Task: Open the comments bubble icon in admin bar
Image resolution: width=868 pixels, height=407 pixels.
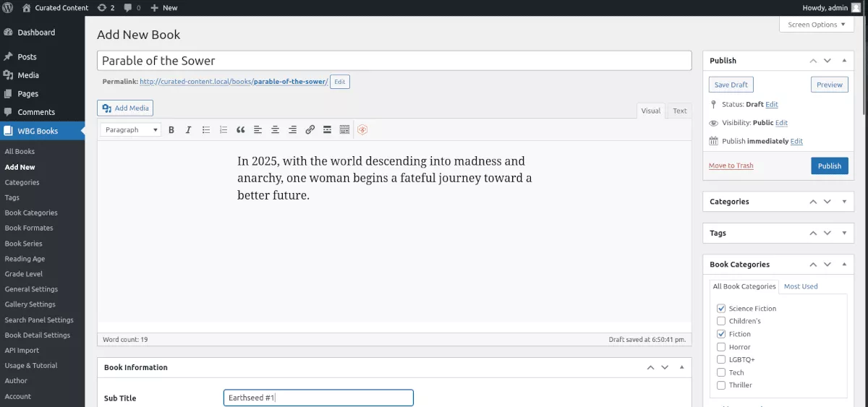Action: [x=127, y=8]
